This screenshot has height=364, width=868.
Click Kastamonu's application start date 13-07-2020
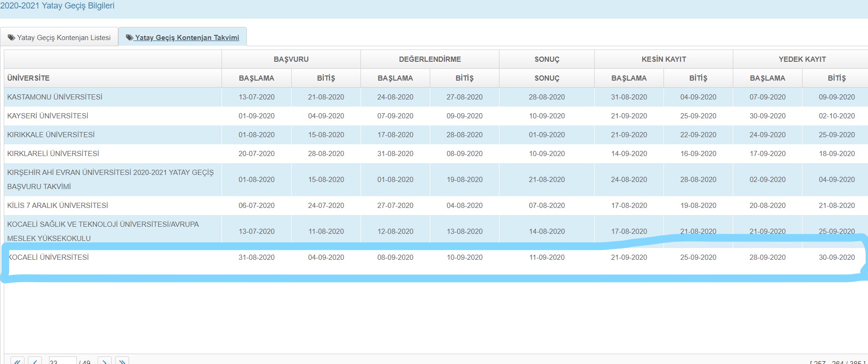coord(256,97)
